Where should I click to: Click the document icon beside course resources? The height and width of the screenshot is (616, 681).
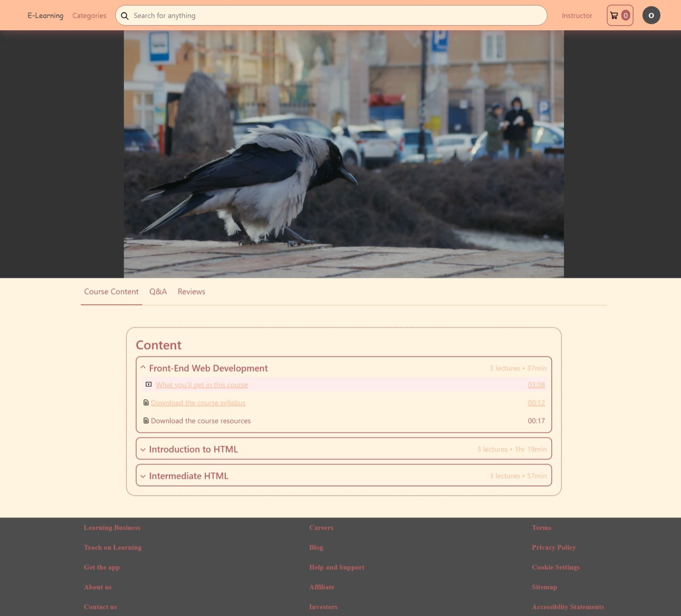[146, 421]
